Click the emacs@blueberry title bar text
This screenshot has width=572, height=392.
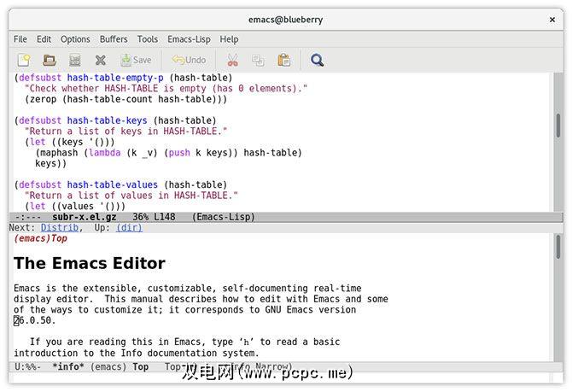point(286,20)
